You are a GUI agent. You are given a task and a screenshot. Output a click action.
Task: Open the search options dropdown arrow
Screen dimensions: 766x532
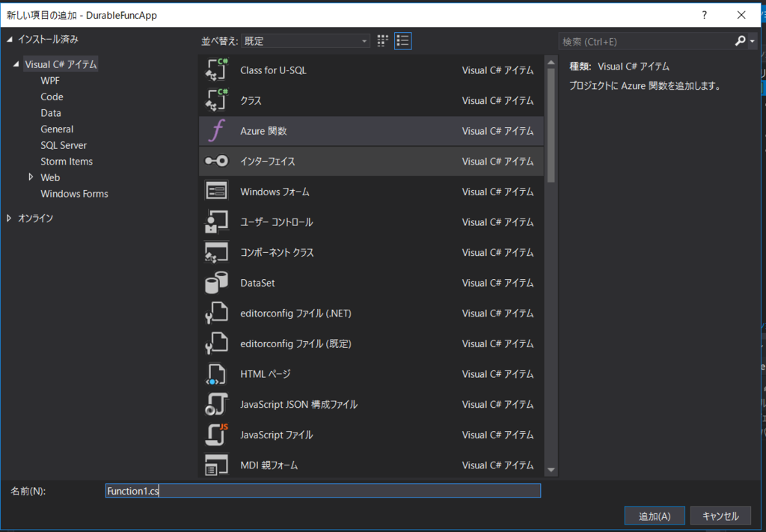(x=752, y=41)
